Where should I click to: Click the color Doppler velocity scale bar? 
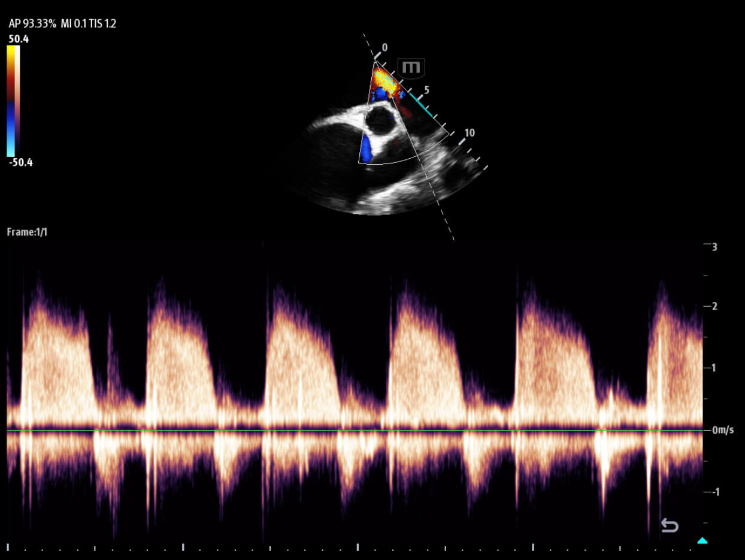(13, 101)
